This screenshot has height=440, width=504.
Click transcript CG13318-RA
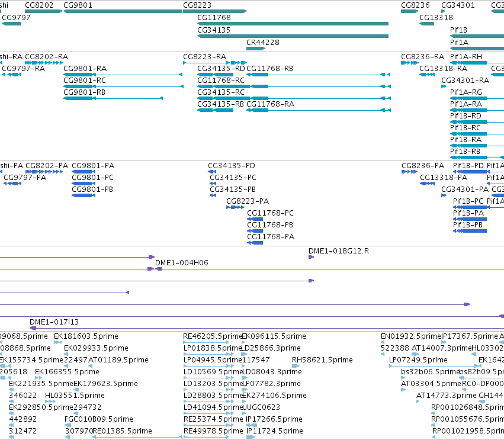tap(427, 75)
